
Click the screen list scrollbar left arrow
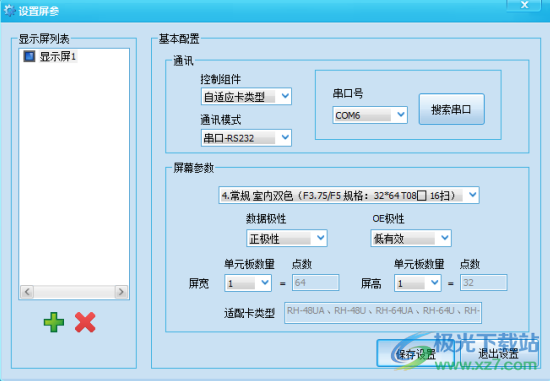point(27,292)
